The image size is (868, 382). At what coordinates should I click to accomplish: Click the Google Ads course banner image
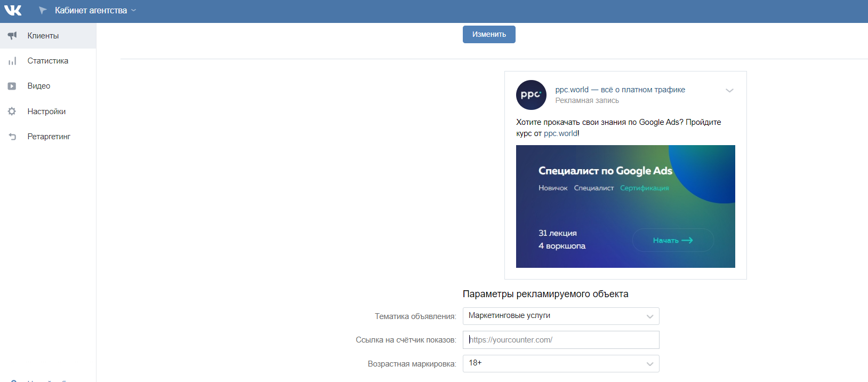click(625, 206)
